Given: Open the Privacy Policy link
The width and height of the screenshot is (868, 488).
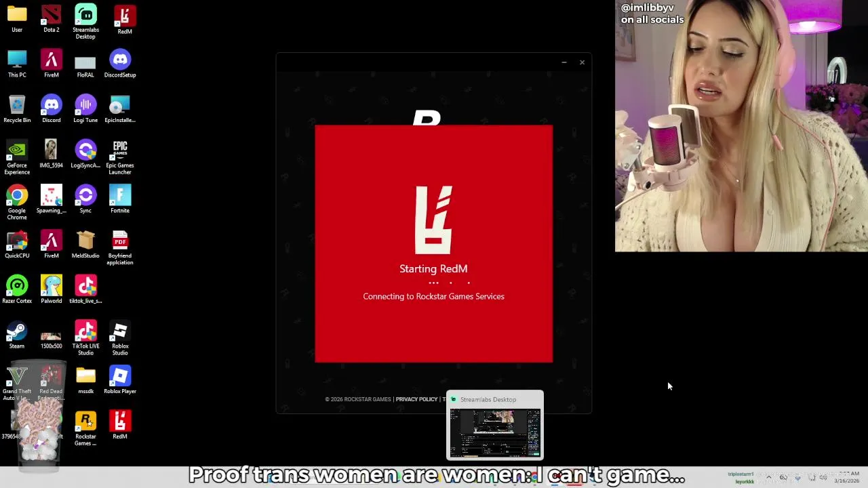Looking at the screenshot, I should [416, 399].
